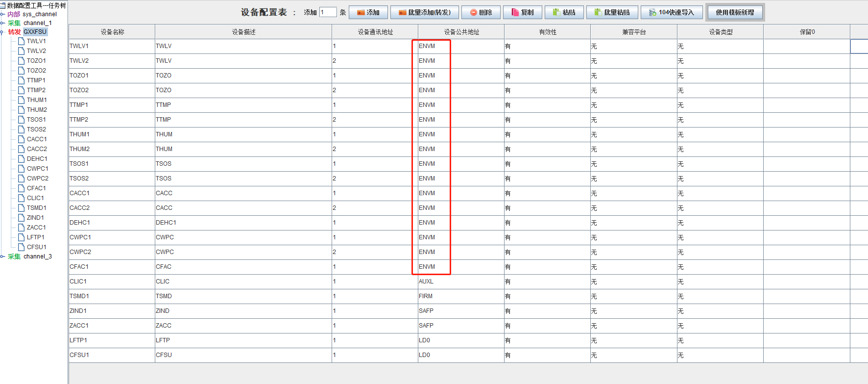Click the file icon next to TOZO2
This screenshot has height=384, width=868.
point(21,71)
